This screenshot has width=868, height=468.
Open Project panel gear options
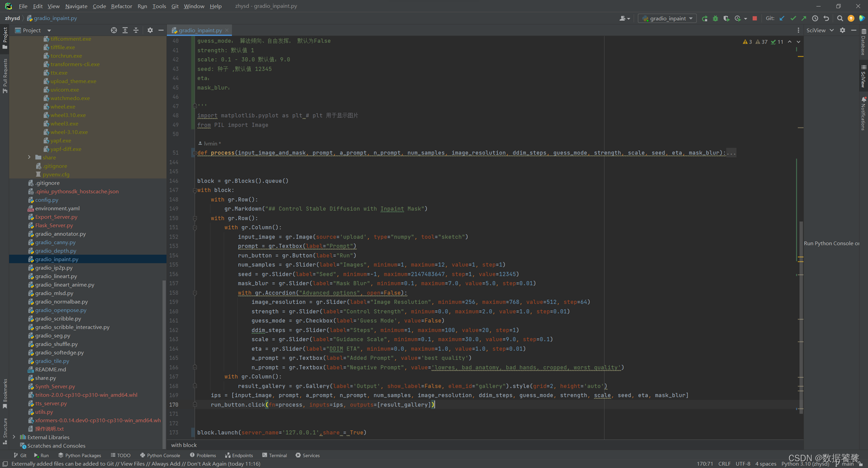150,31
